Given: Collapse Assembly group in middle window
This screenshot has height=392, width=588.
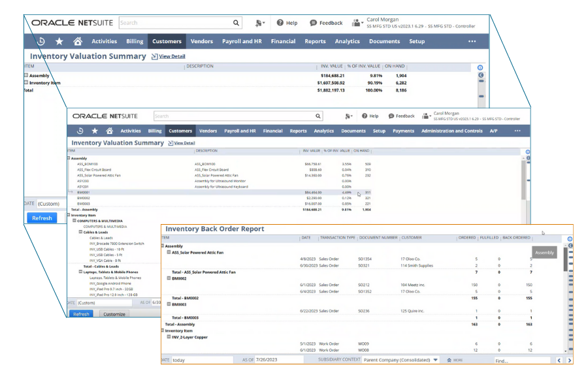Looking at the screenshot, I should 69,158.
